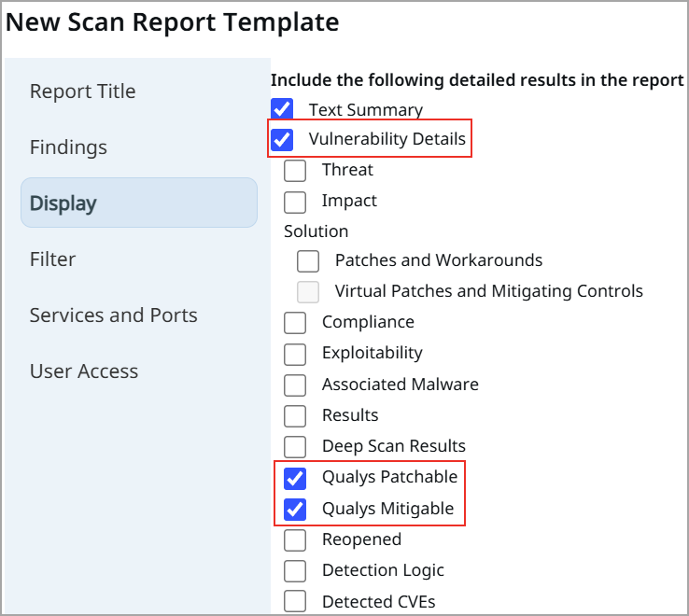Click the 'New Scan Report Template' heading
The image size is (689, 616).
tap(172, 22)
